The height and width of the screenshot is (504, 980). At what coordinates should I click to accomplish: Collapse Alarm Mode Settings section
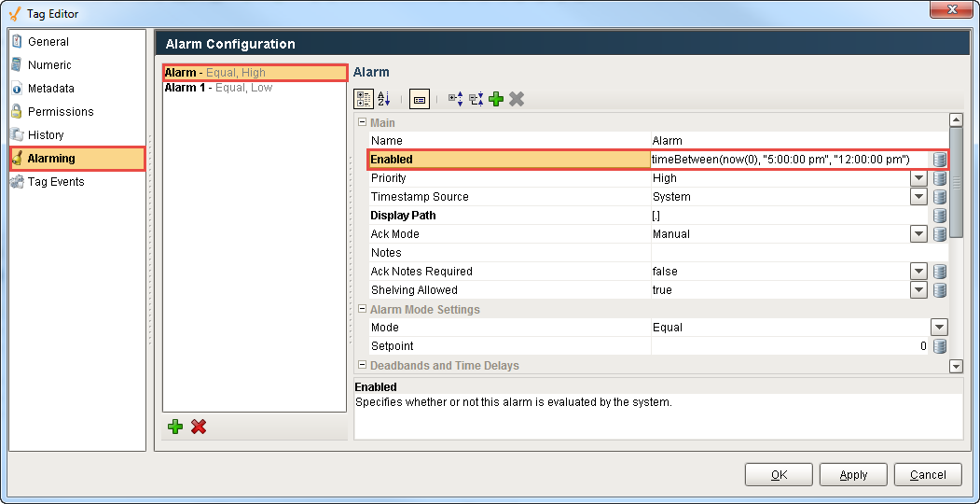click(x=362, y=310)
